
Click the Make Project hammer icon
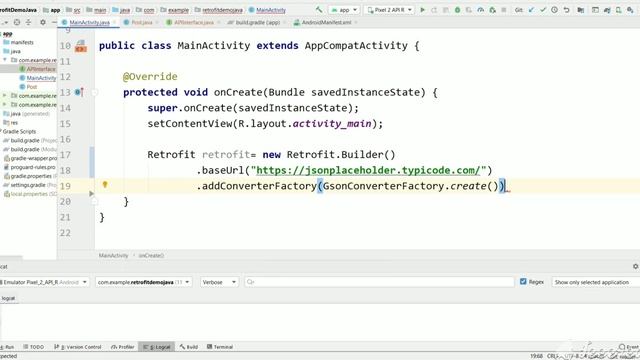point(319,9)
